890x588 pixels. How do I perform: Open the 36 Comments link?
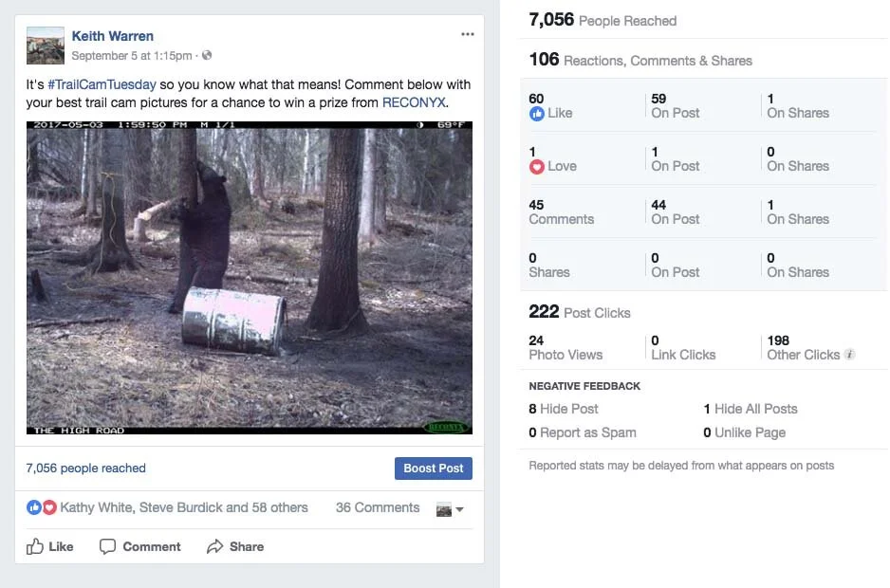(378, 507)
